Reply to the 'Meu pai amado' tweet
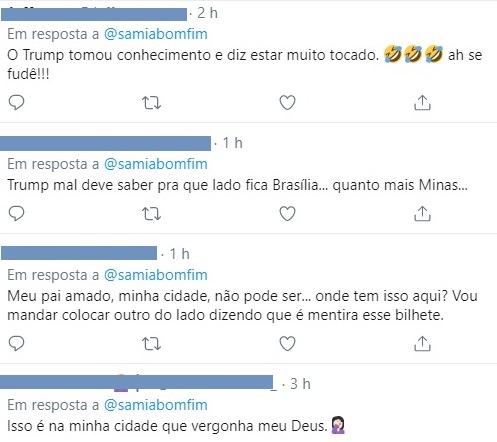Viewport: 497px width, 442px height. (16, 344)
